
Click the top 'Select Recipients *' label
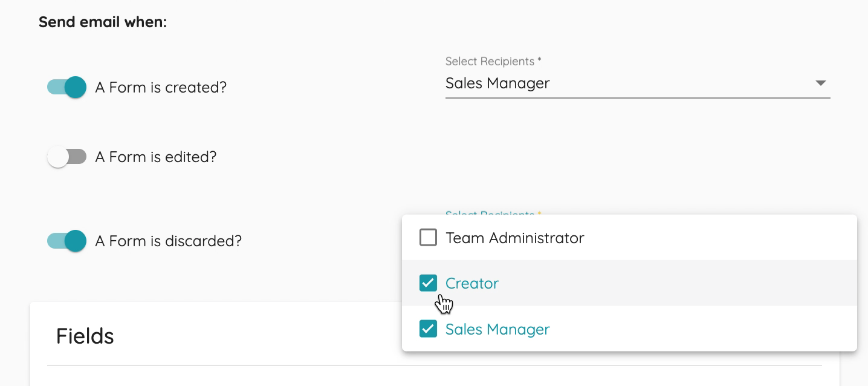point(493,61)
